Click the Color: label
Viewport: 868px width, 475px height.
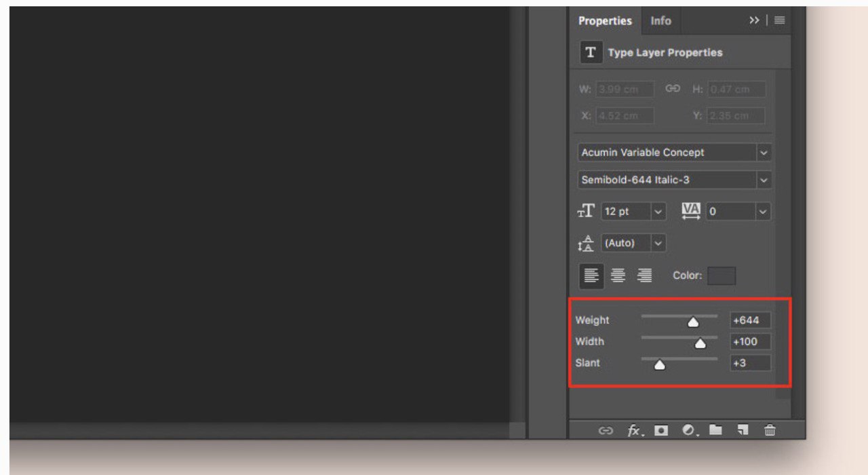tap(686, 275)
